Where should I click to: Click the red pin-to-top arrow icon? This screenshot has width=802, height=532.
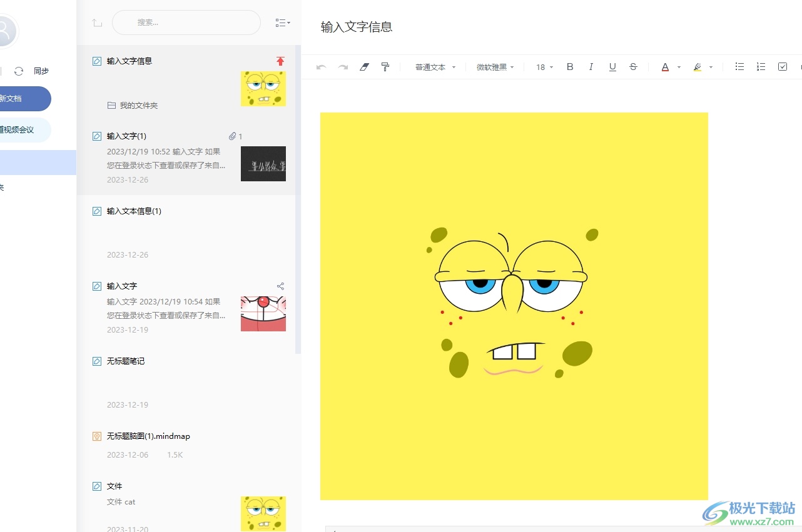[280, 61]
